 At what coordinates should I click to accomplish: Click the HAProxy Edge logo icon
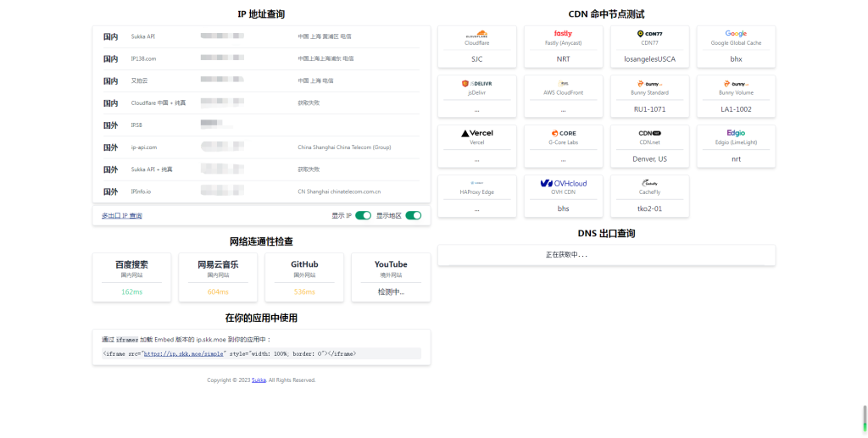[x=476, y=183]
